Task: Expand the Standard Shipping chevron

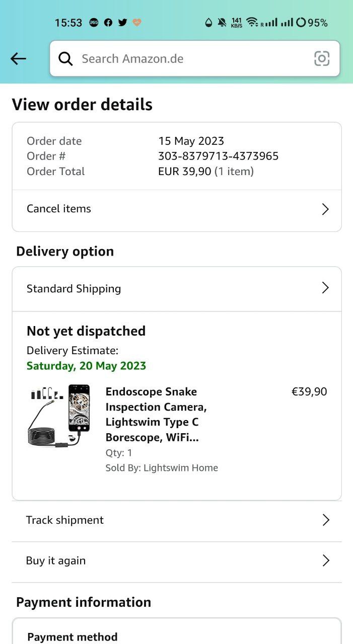Action: (x=325, y=288)
